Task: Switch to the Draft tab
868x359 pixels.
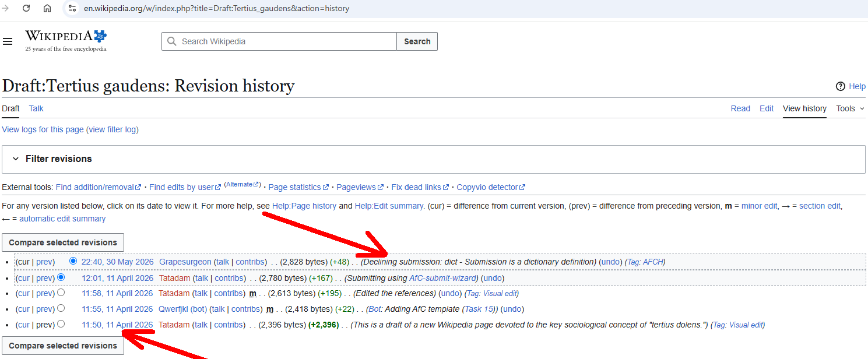Action: pos(10,108)
